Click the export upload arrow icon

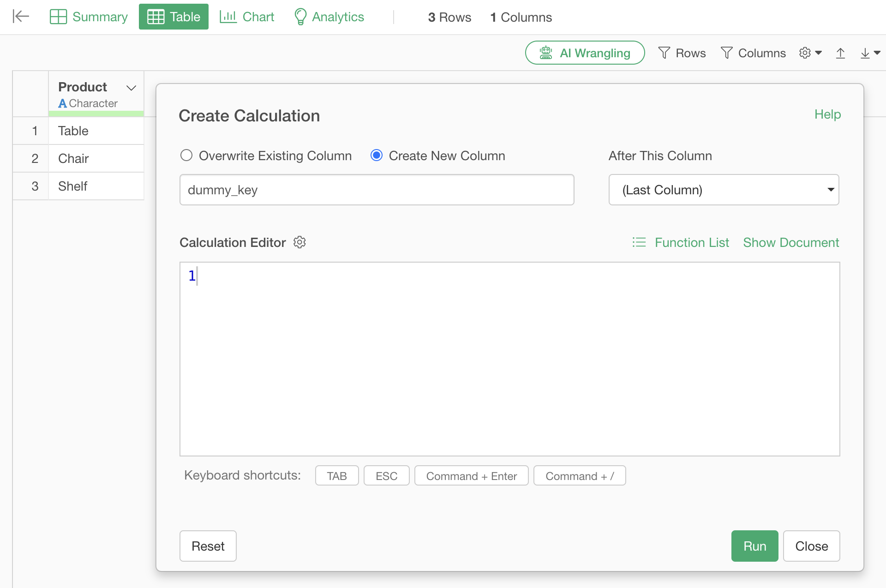[x=840, y=53]
